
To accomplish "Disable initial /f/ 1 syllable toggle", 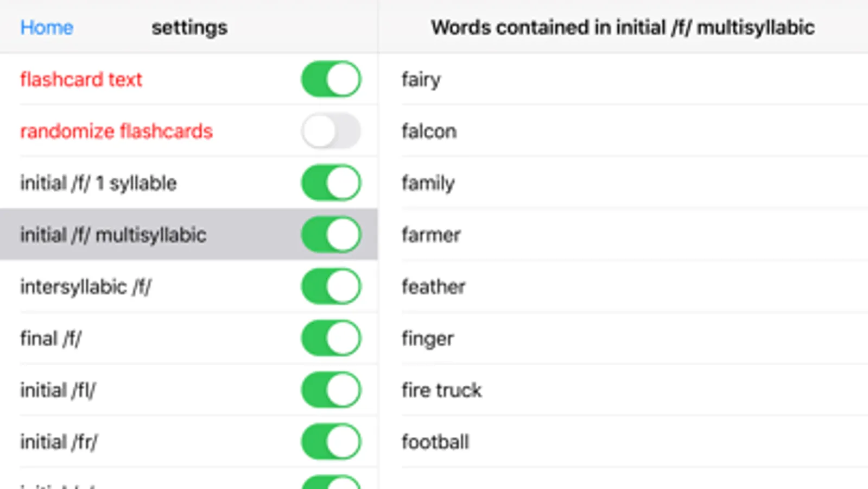I will (x=331, y=183).
